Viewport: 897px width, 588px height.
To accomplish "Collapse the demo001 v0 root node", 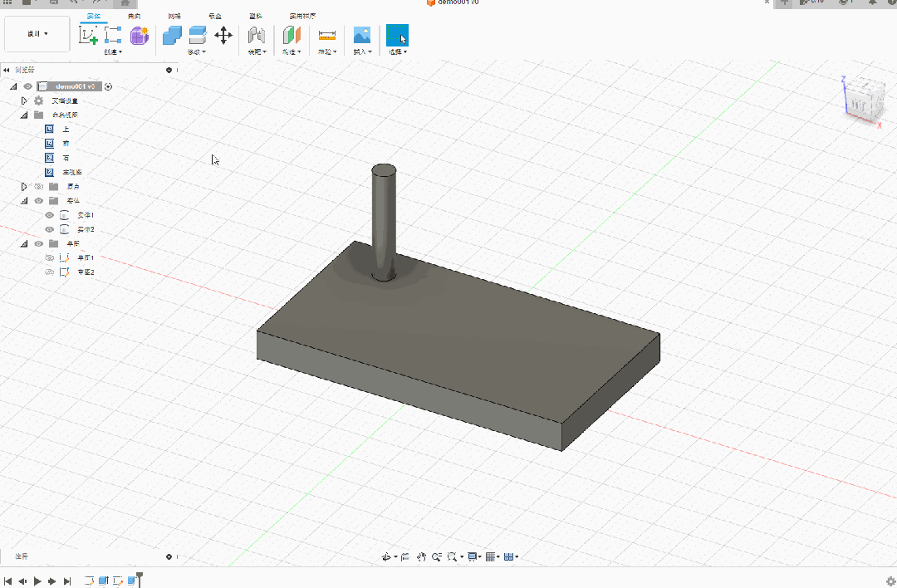I will pyautogui.click(x=13, y=86).
